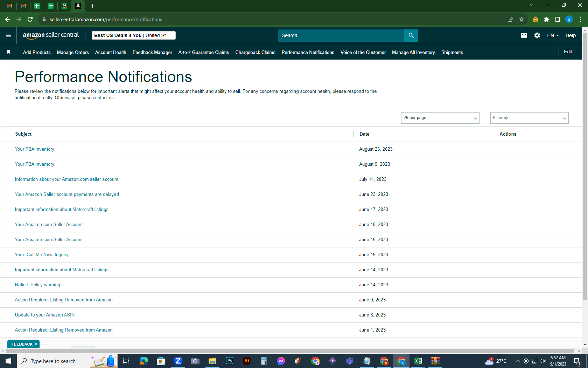This screenshot has height=368, width=588.
Task: Open the tab search chevron
Action: (x=532, y=5)
